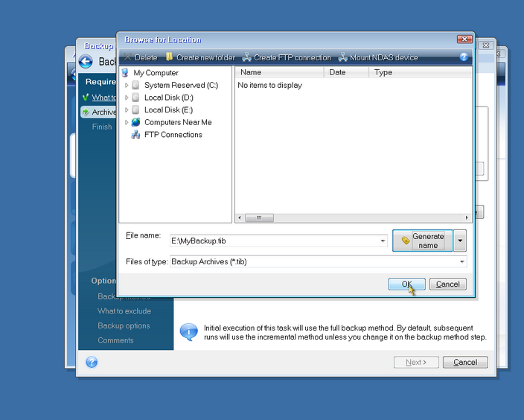Click scrollbar right arrow in file list

click(x=467, y=217)
